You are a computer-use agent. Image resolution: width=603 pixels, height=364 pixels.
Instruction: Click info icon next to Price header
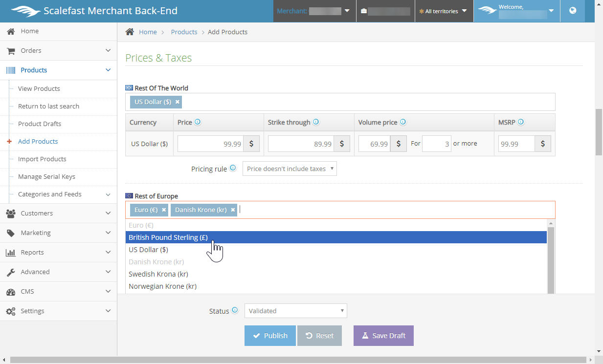pos(198,122)
